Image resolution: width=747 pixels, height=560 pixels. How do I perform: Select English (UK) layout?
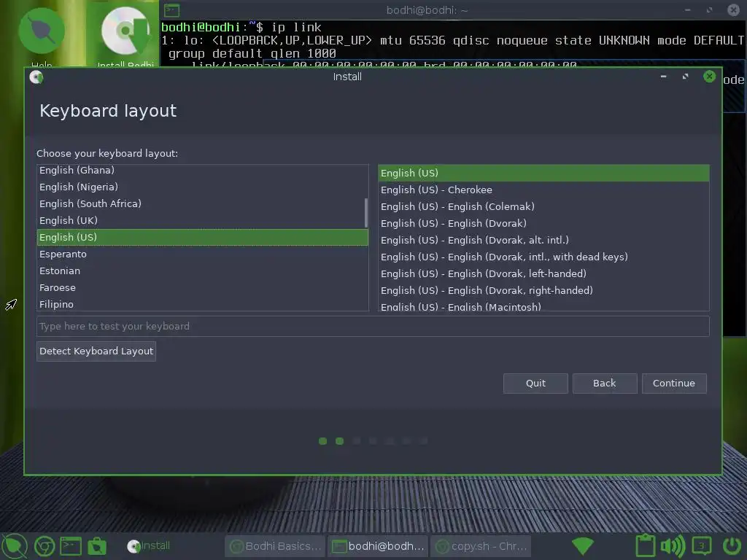pos(203,220)
